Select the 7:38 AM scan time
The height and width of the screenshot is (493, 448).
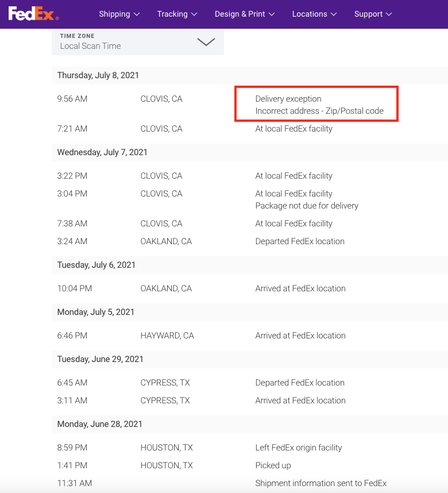pyautogui.click(x=72, y=224)
